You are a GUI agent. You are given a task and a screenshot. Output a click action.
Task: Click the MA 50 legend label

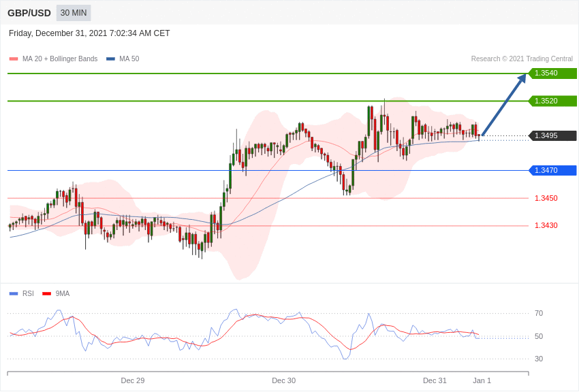coord(129,59)
